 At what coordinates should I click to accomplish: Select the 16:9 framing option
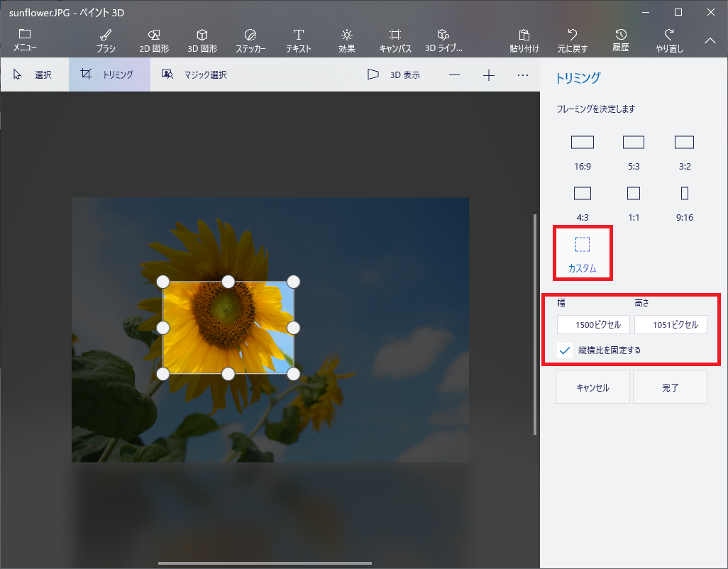pos(582,150)
